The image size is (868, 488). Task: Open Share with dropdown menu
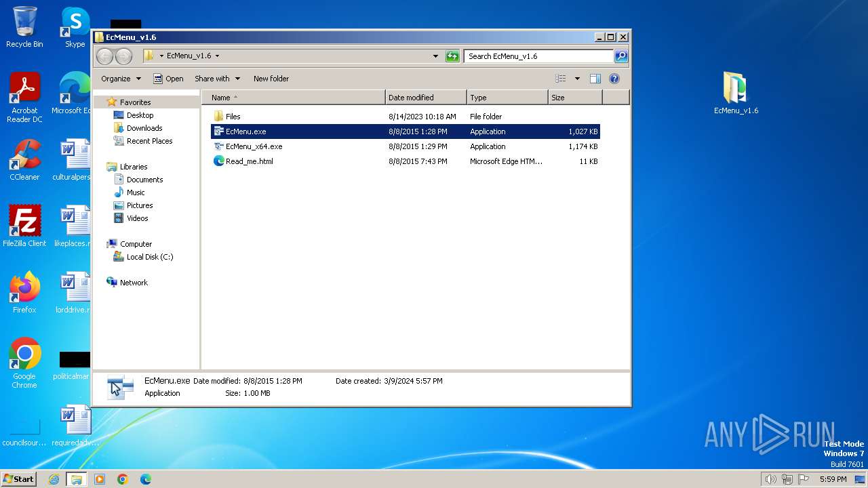[x=217, y=79]
